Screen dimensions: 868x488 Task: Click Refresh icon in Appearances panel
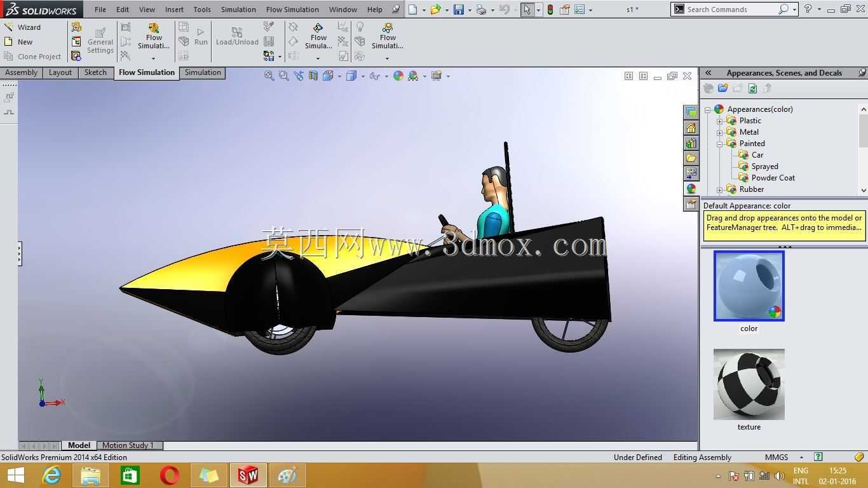point(752,88)
